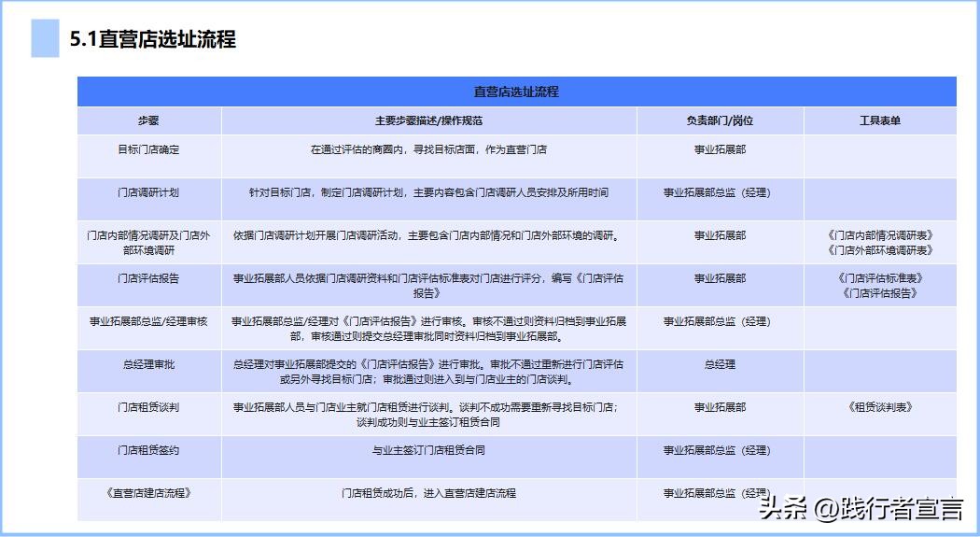Click the slide title "5.1直营店选址流程"
This screenshot has height=537, width=980.
pos(153,39)
